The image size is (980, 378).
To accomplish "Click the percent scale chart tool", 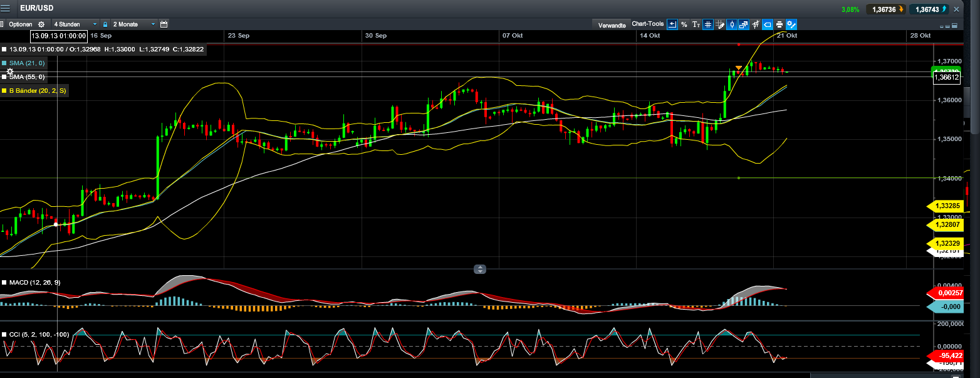I will click(684, 24).
